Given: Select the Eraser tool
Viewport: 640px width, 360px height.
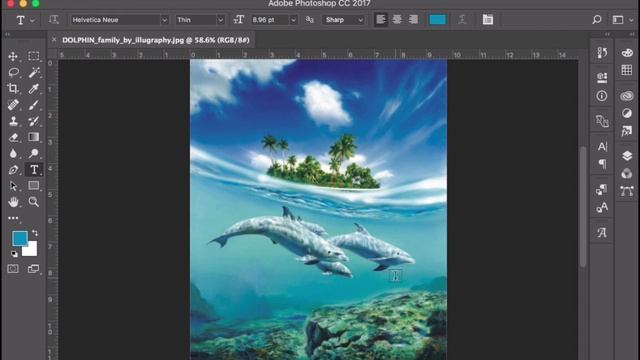Looking at the screenshot, I should click(13, 137).
